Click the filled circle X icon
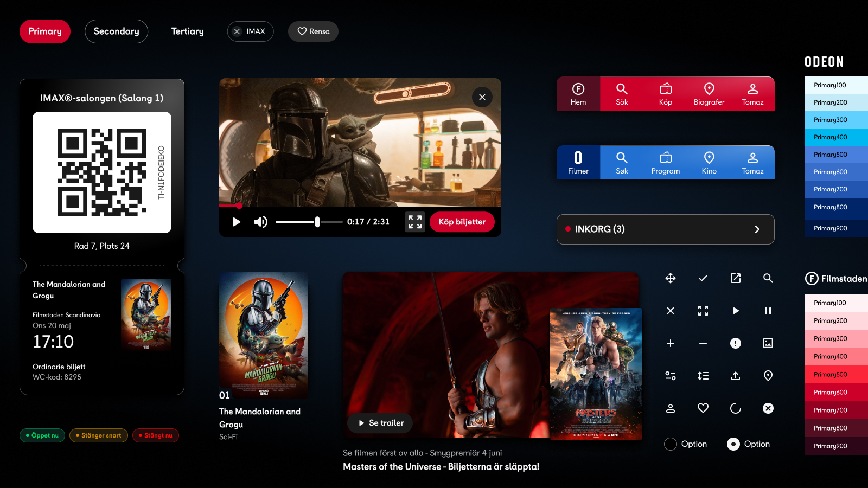 click(768, 408)
